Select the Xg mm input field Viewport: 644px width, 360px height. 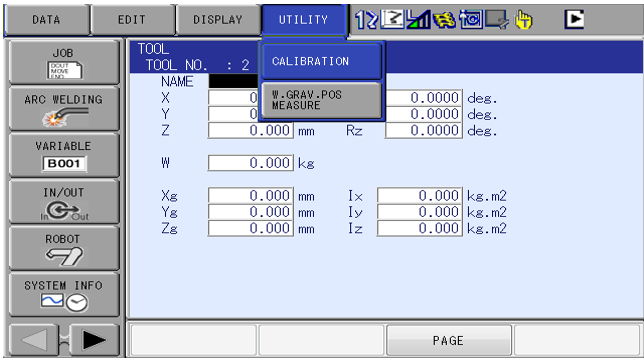coord(251,195)
